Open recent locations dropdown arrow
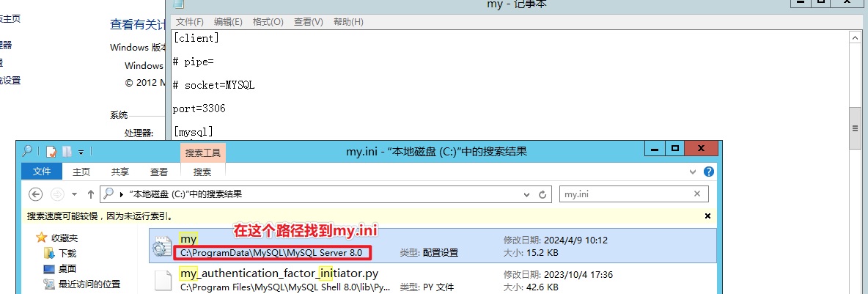This screenshot has width=868, height=294. 75,195
